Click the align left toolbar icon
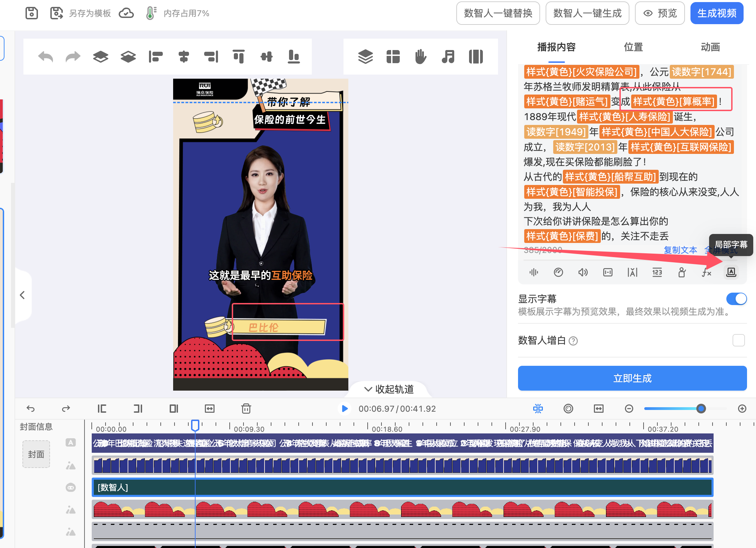The image size is (756, 548). tap(156, 57)
